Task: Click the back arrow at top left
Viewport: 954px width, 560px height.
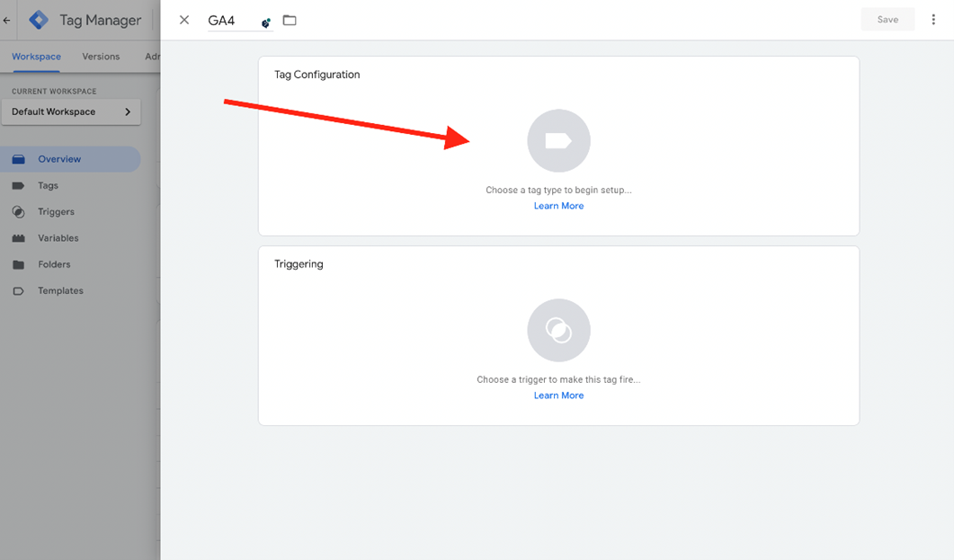Action: [6, 19]
